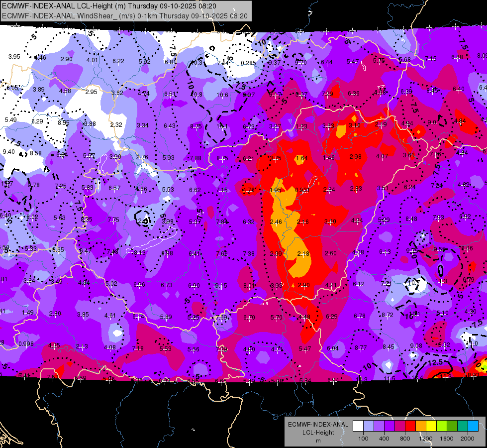Click the wind shear value 8.09
The image size is (487, 448).
(x=482, y=56)
